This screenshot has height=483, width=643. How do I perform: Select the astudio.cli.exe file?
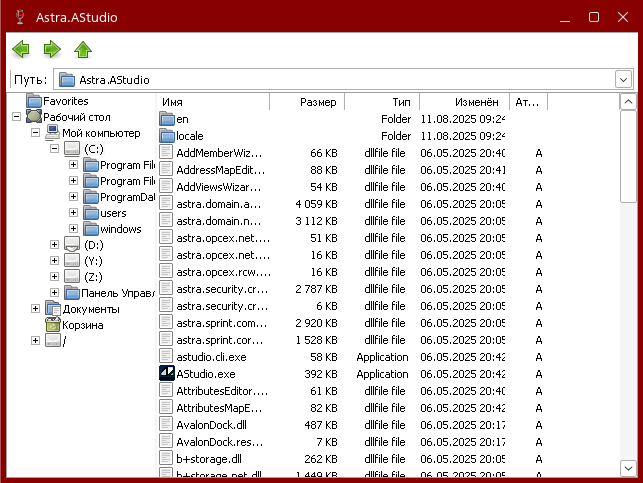pos(211,357)
